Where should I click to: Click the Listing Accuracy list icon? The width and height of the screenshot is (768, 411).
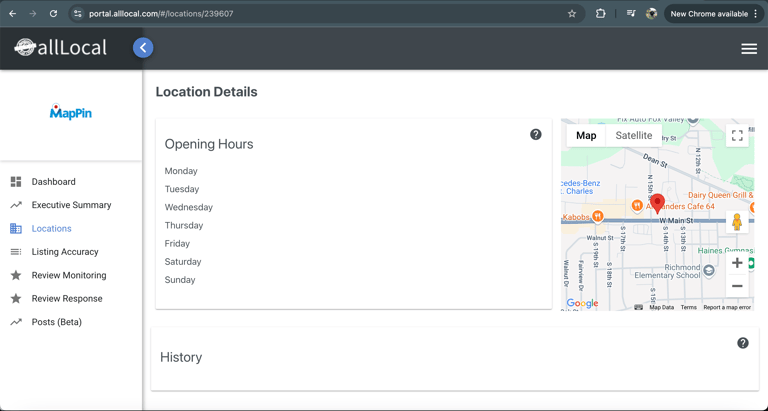click(16, 252)
